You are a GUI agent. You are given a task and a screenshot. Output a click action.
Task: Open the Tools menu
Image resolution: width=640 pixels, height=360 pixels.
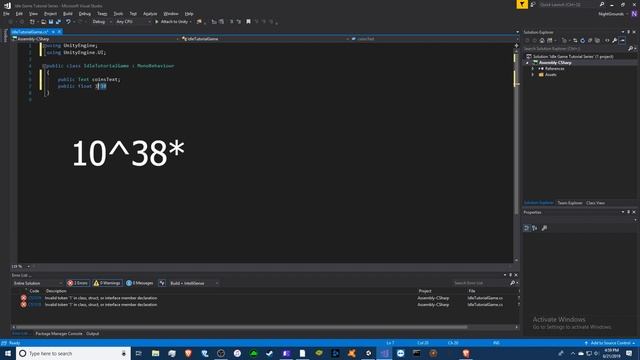pos(118,13)
